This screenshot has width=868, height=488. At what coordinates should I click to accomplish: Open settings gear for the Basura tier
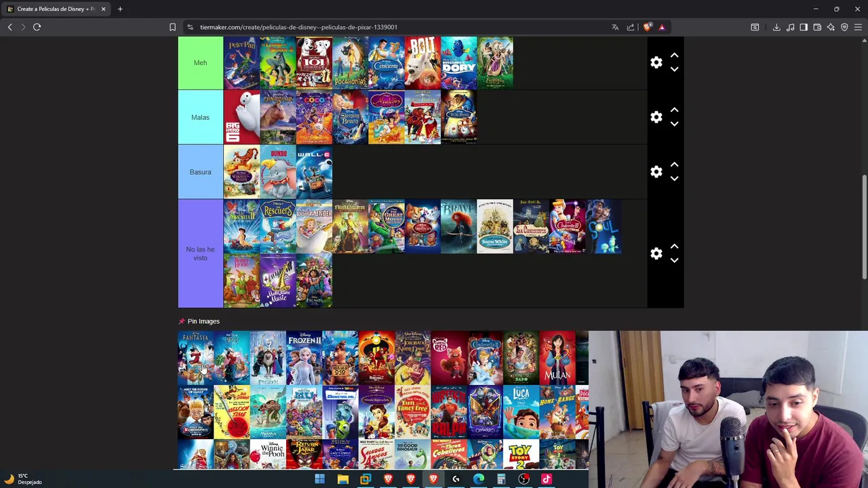(x=656, y=171)
